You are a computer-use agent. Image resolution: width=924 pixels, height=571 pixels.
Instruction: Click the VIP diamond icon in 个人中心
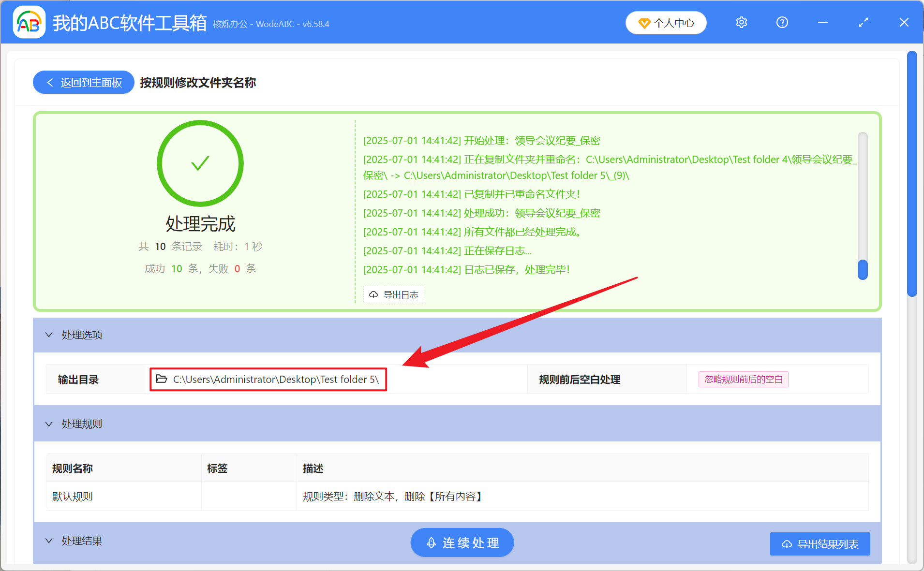point(643,23)
